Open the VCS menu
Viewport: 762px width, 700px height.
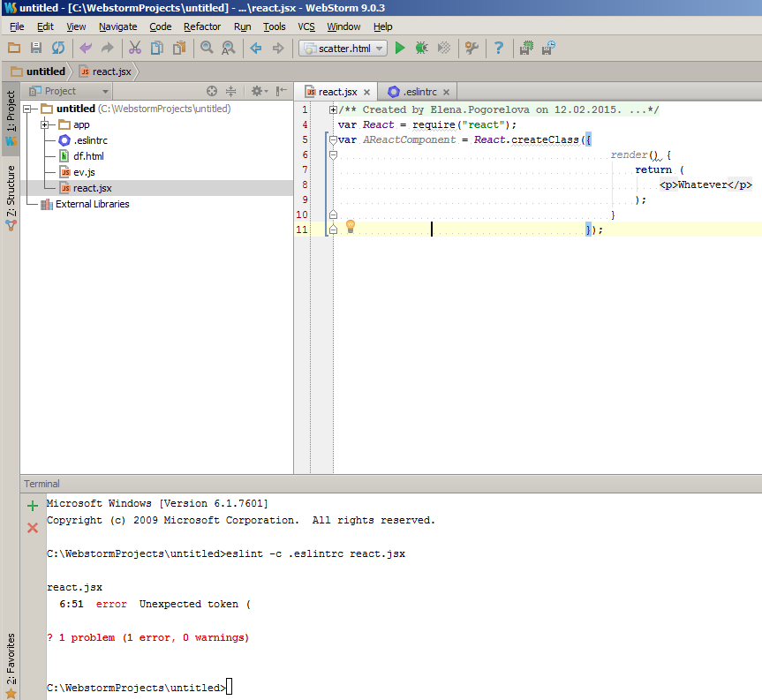tap(306, 26)
